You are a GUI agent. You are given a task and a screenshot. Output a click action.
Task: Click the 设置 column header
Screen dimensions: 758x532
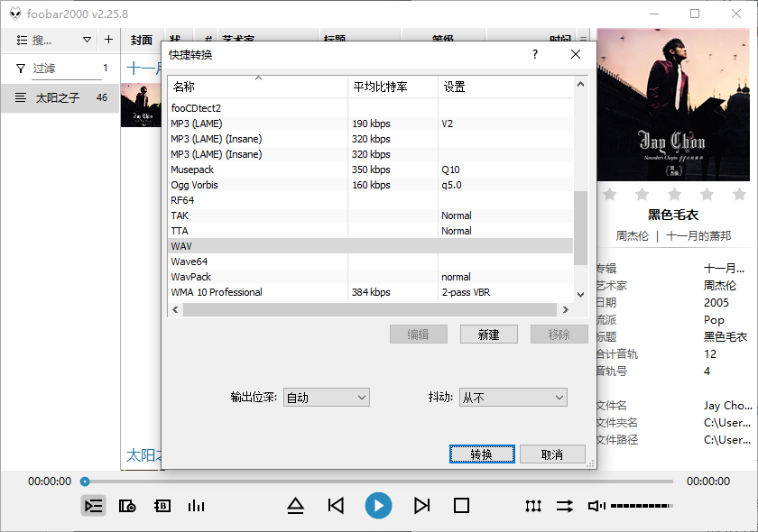505,87
